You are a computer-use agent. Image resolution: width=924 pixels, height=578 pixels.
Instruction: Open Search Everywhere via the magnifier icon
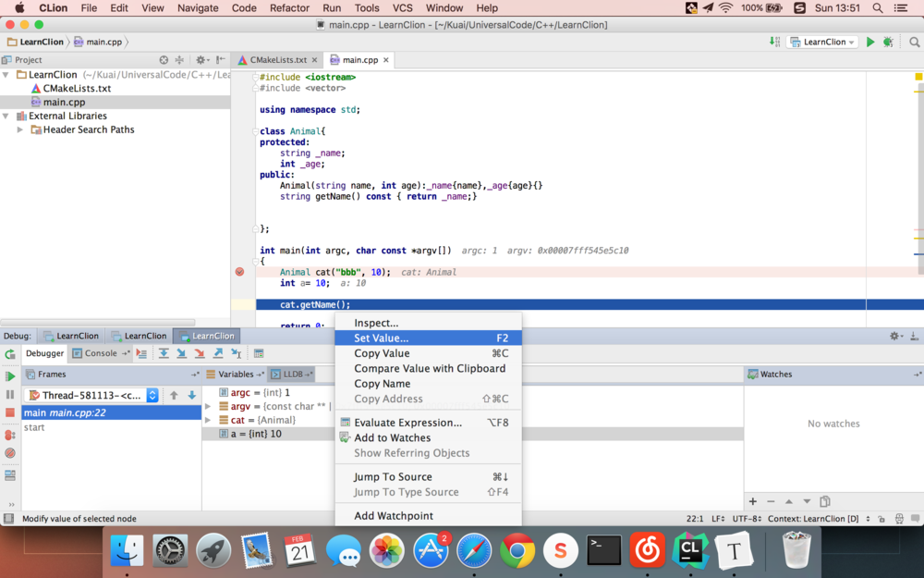914,42
